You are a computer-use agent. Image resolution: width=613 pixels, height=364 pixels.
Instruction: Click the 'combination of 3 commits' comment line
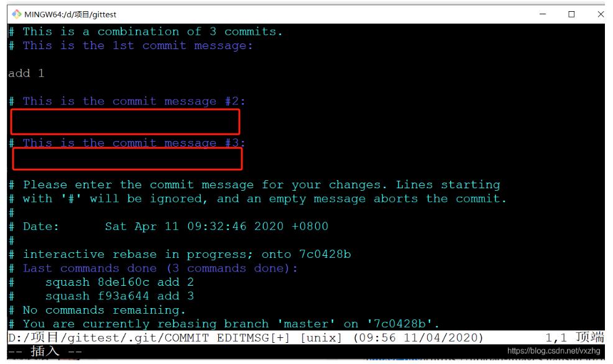(x=145, y=31)
